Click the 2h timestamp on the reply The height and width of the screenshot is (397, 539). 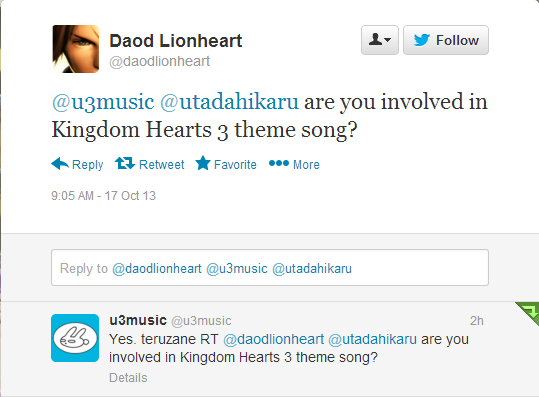pyautogui.click(x=477, y=321)
